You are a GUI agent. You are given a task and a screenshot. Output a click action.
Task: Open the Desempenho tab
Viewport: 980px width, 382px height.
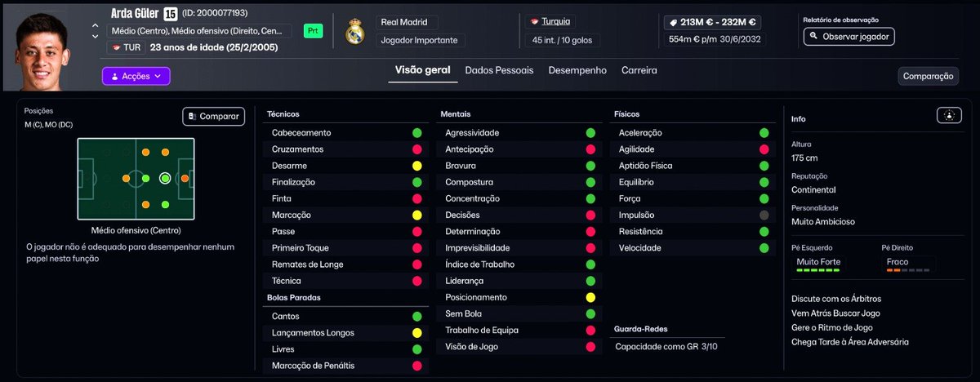point(577,70)
